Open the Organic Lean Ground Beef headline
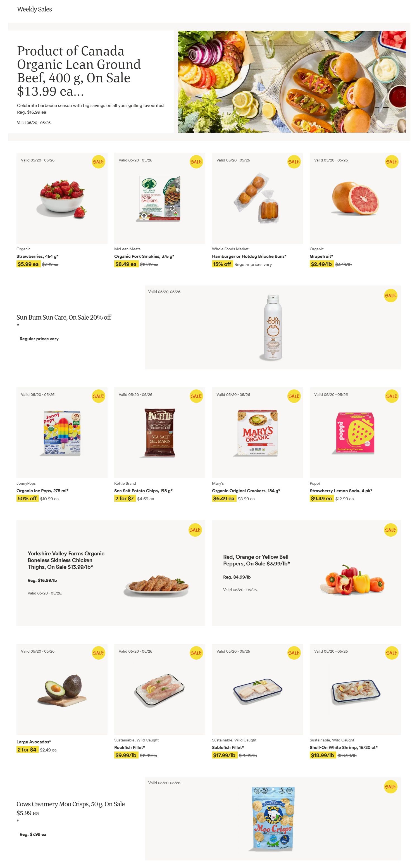Screen dimensions: 417x868 pos(79,71)
